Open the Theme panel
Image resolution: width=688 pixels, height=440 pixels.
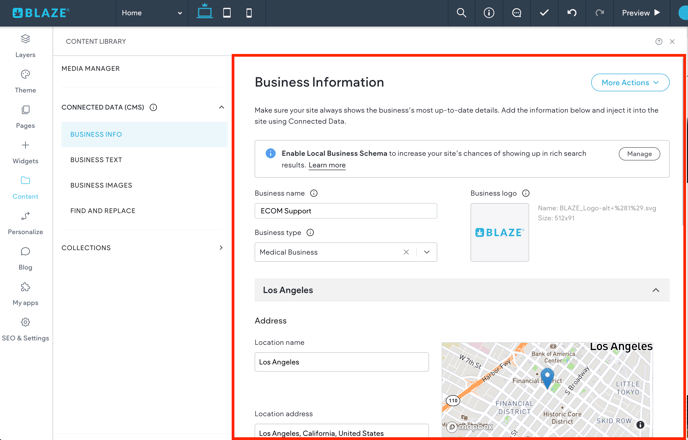click(25, 81)
